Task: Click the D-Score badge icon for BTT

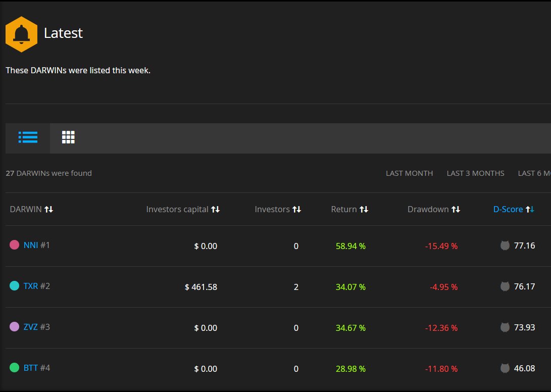Action: coord(505,368)
